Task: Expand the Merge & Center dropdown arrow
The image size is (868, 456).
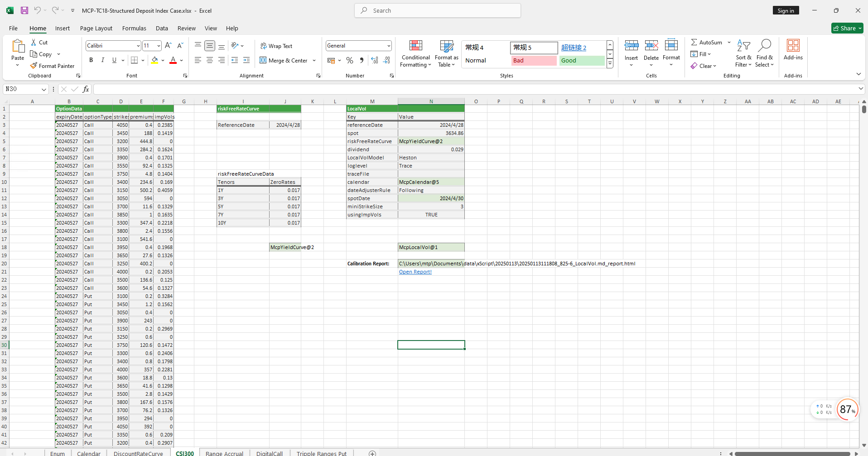Action: [314, 60]
